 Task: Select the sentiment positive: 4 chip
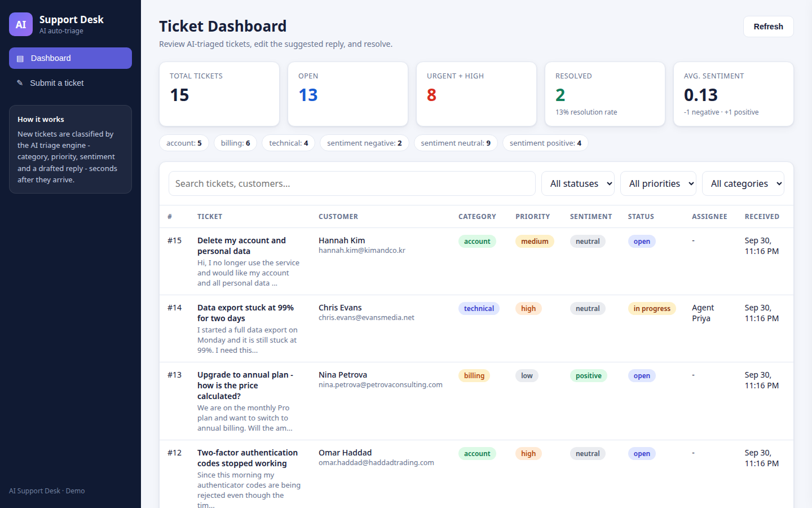click(x=545, y=143)
